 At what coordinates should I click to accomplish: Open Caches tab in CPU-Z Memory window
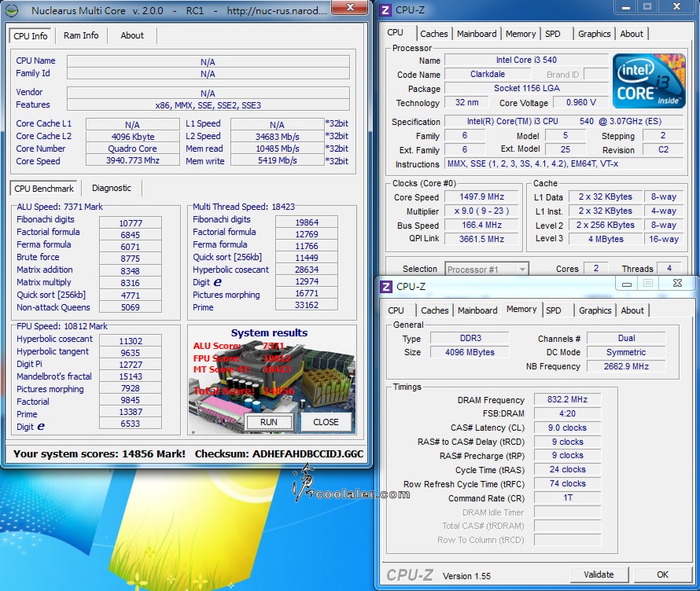click(435, 310)
